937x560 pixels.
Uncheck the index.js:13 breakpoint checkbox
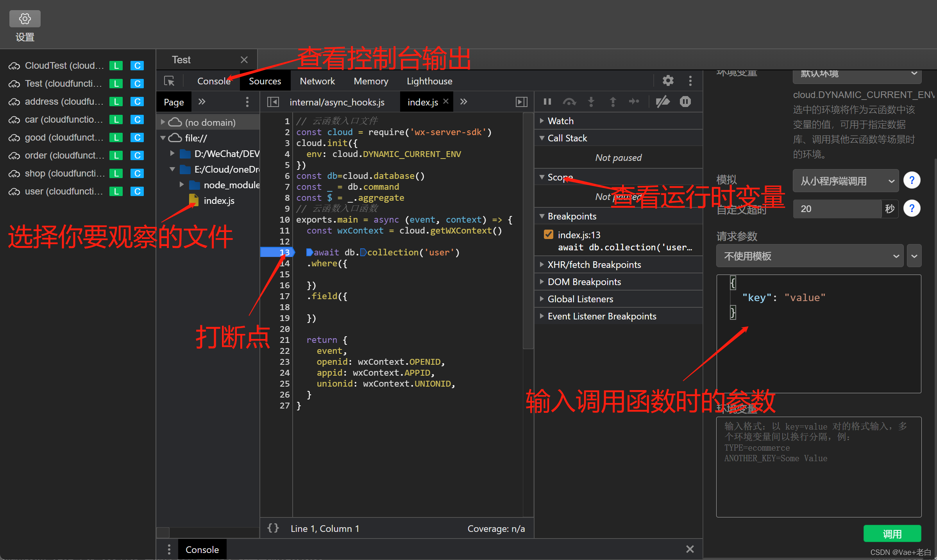549,234
